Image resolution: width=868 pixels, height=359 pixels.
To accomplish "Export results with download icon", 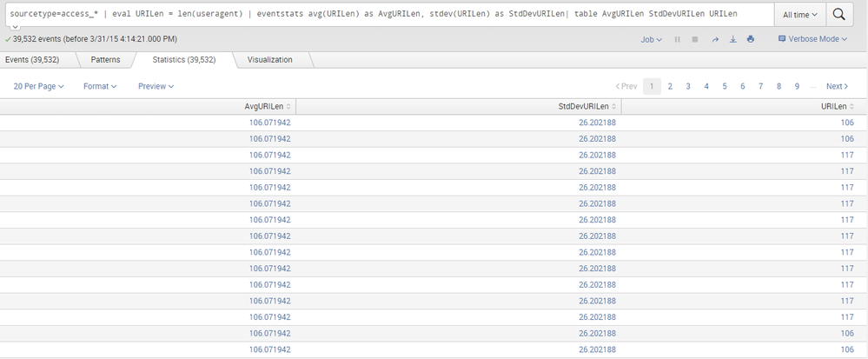I will point(732,39).
